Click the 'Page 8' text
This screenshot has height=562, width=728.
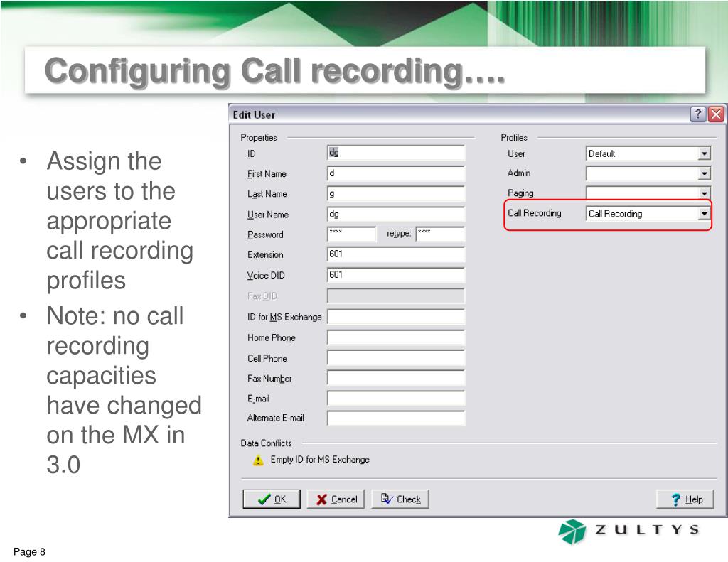(x=29, y=552)
